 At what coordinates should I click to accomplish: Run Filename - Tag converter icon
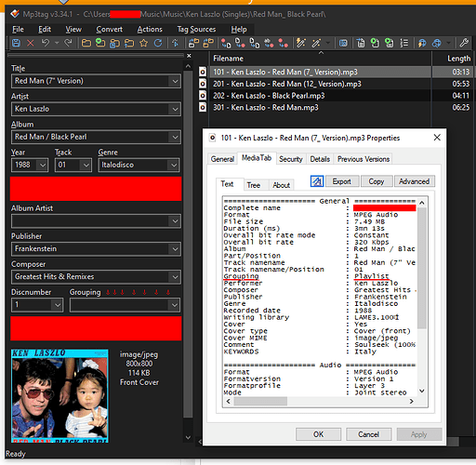[240, 43]
